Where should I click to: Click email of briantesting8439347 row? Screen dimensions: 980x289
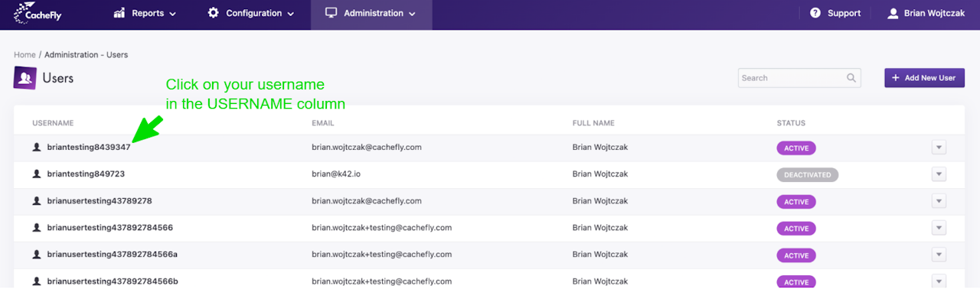click(x=367, y=147)
